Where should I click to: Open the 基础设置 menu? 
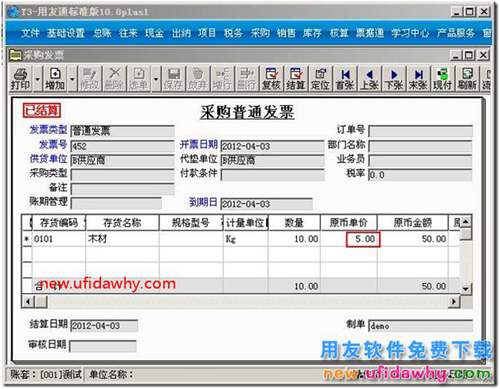66,33
